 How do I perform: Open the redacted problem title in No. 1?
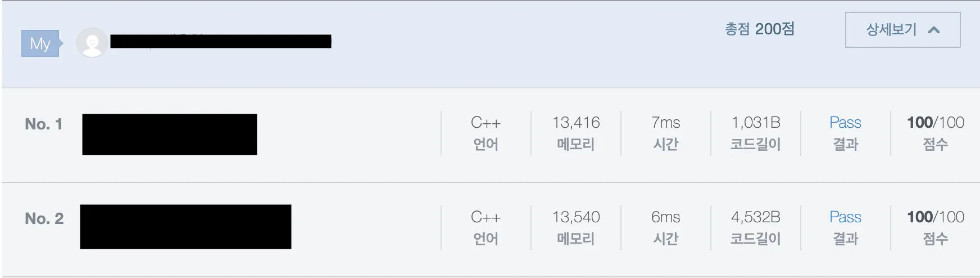pos(169,134)
